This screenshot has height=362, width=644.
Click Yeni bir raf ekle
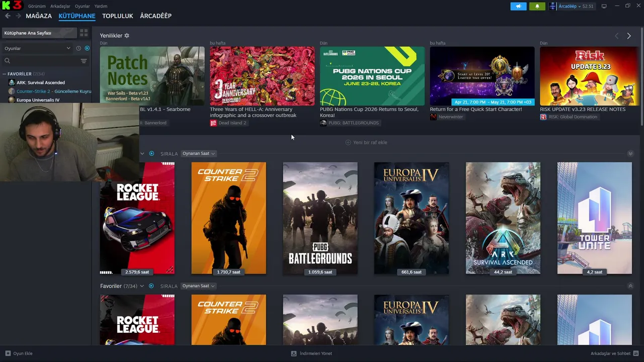point(366,142)
